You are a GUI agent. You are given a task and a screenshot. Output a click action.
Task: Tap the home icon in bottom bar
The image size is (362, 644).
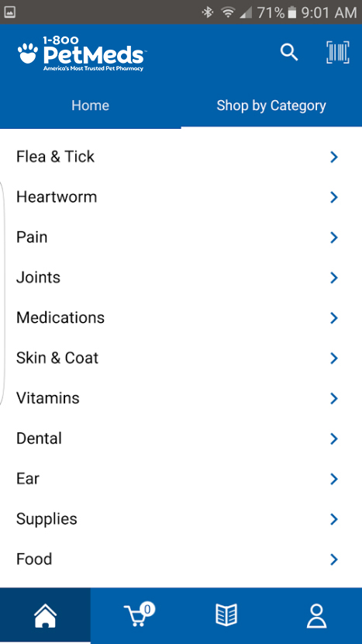(45, 615)
